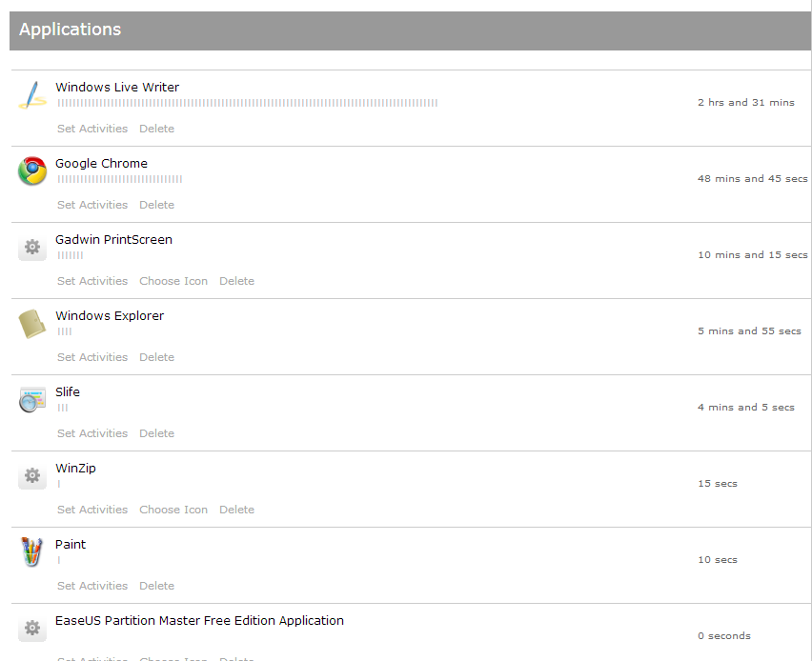This screenshot has height=661, width=812.
Task: Delete the Google Chrome entry
Action: pyautogui.click(x=156, y=205)
